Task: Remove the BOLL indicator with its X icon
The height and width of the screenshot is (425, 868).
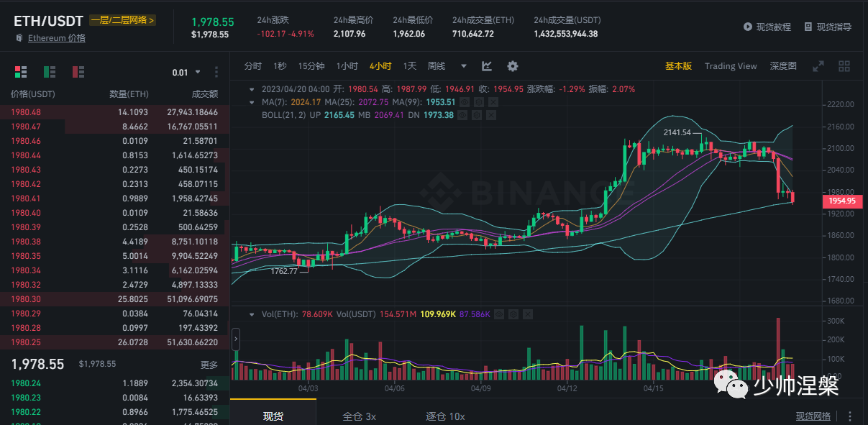Action: (491, 114)
